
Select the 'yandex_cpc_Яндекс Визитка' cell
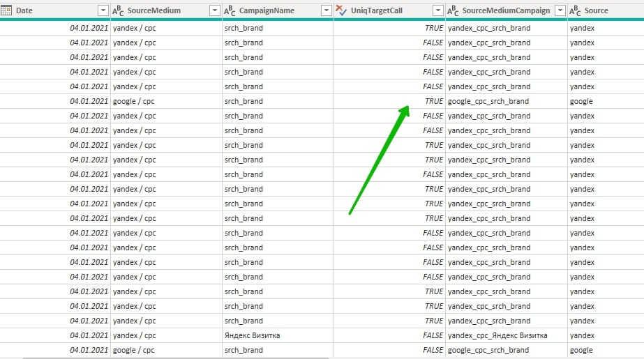point(507,335)
